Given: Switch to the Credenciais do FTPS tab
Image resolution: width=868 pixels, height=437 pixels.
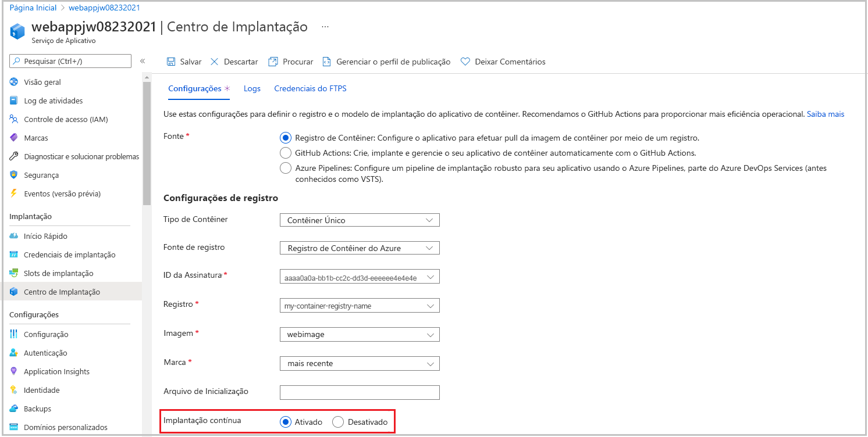Looking at the screenshot, I should [310, 88].
